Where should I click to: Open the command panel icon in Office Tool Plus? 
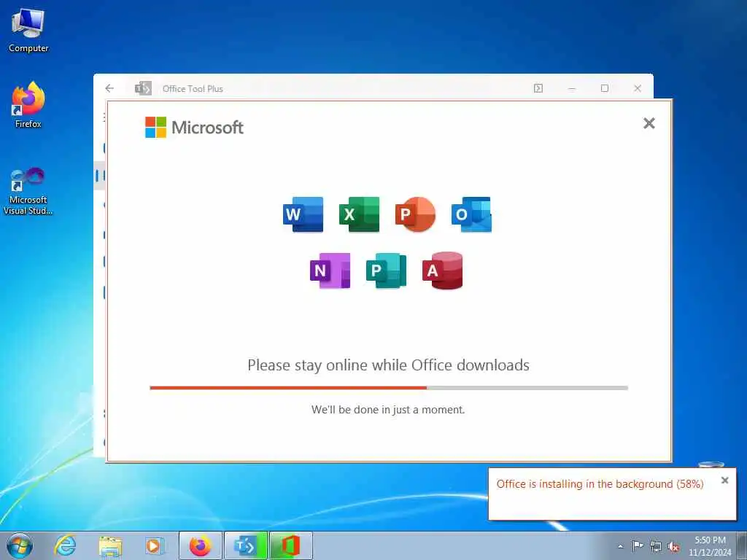(x=538, y=88)
